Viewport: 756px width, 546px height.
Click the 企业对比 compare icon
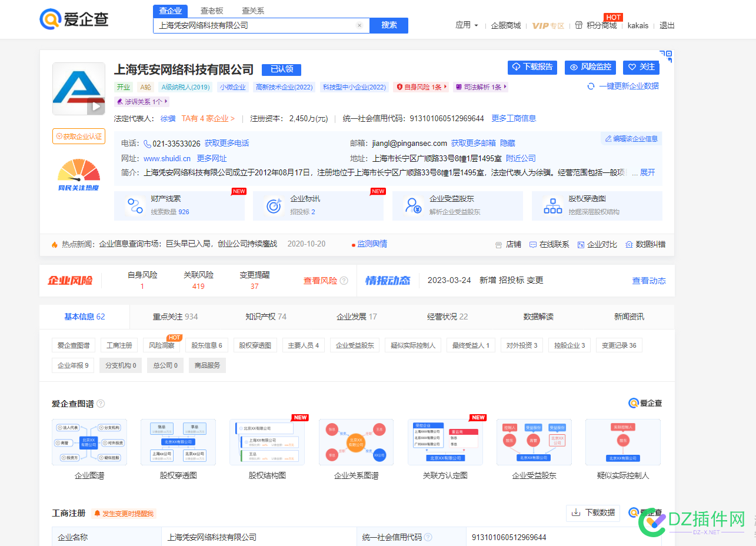click(581, 244)
